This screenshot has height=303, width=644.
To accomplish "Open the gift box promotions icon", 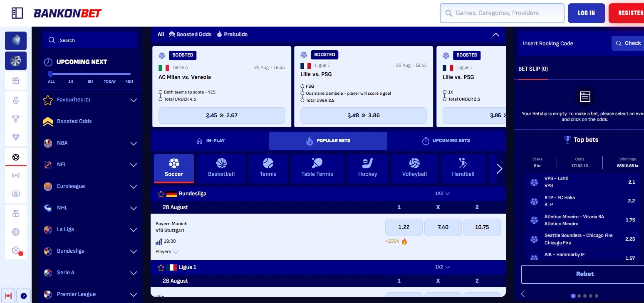I will (16, 81).
